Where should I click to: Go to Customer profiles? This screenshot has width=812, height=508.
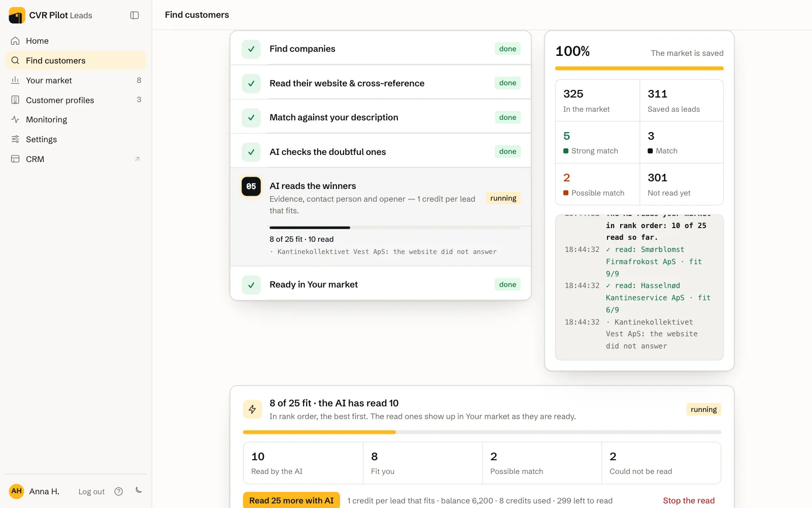point(76,100)
